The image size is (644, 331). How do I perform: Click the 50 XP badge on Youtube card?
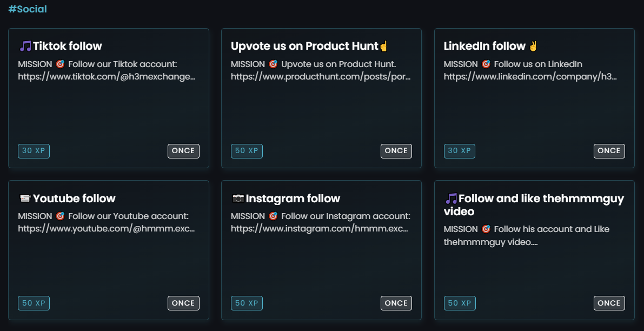tap(34, 303)
